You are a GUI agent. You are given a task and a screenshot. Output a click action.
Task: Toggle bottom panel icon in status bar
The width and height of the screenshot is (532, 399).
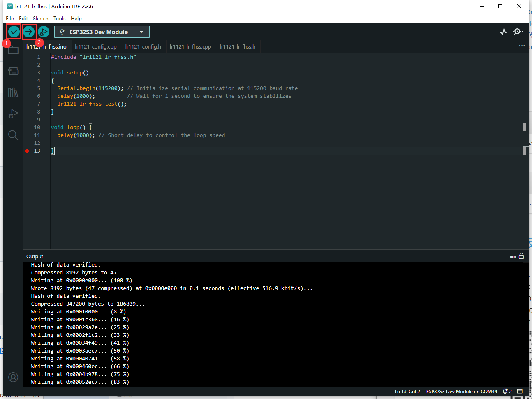click(x=520, y=391)
